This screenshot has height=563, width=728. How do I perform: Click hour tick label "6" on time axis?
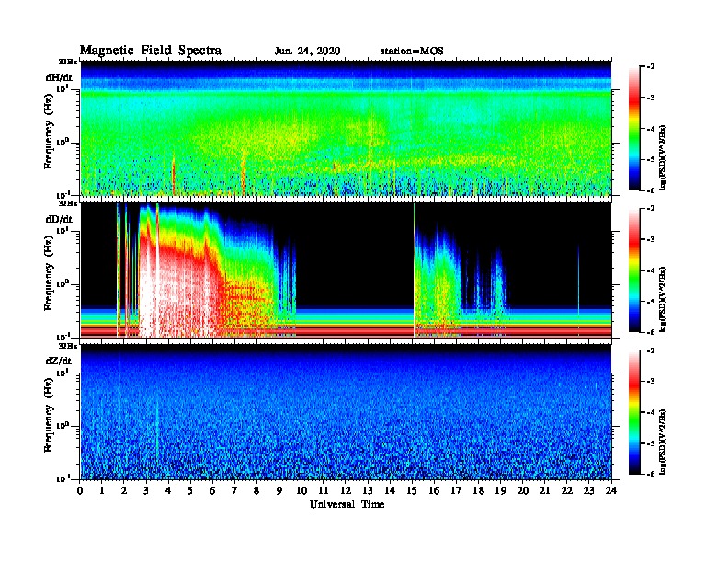[212, 491]
